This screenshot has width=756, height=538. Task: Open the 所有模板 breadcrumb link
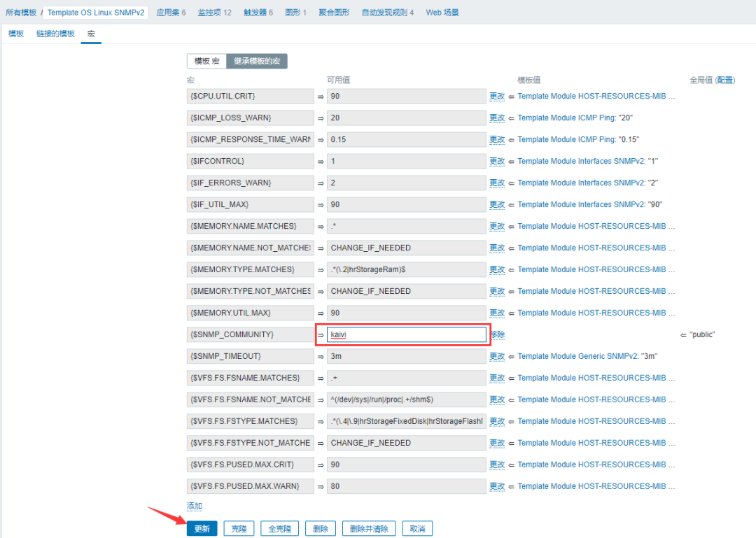coord(21,13)
